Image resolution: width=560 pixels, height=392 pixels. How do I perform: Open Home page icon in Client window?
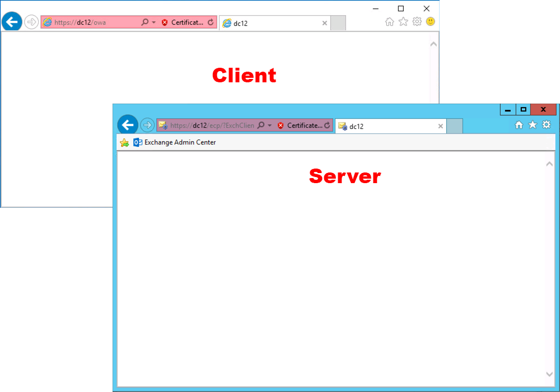pos(390,22)
